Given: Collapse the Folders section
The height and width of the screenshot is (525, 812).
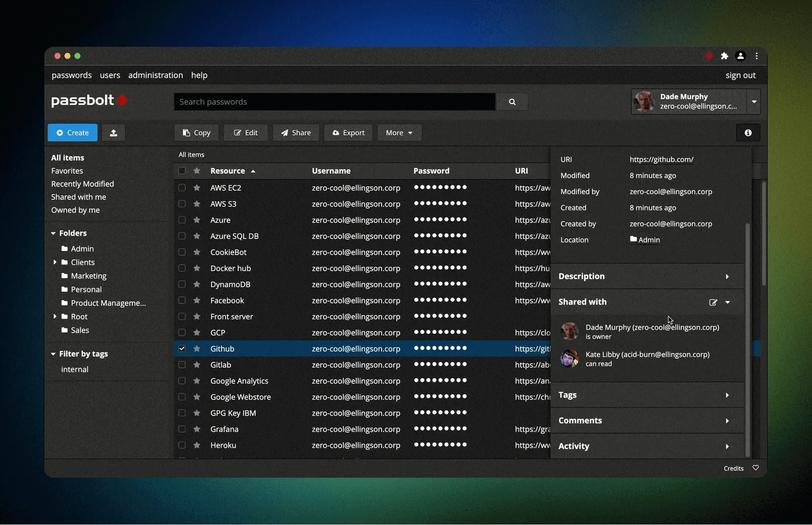Looking at the screenshot, I should pyautogui.click(x=53, y=234).
